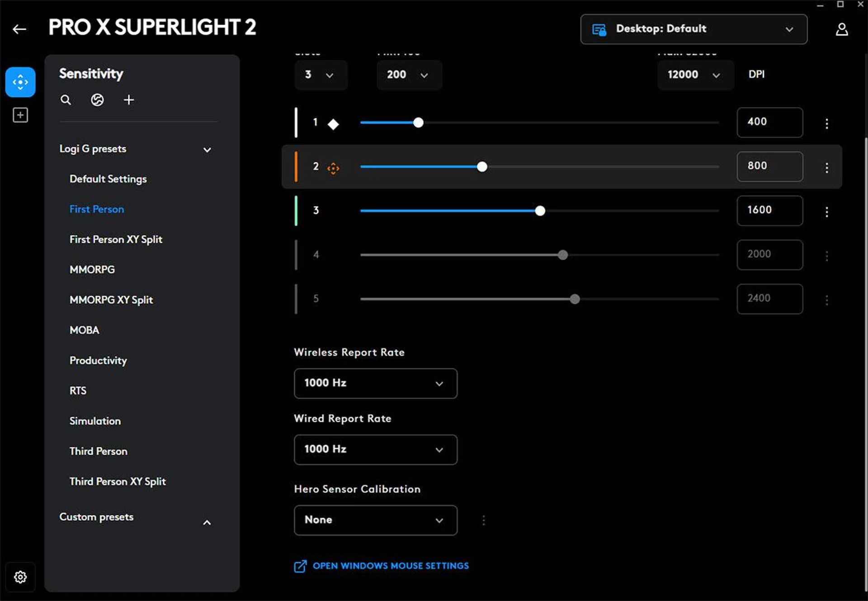Click the 800 DPI value field
868x601 pixels.
(769, 166)
